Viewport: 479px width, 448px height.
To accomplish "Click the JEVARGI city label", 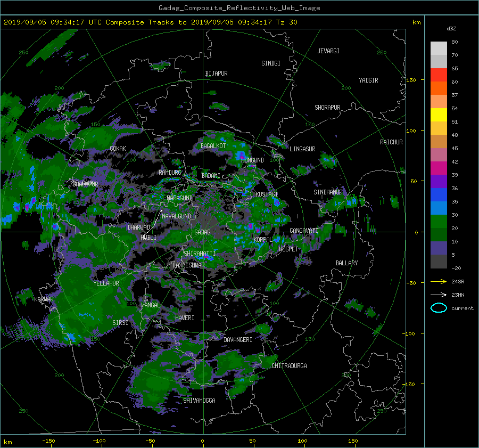I will coord(328,51).
